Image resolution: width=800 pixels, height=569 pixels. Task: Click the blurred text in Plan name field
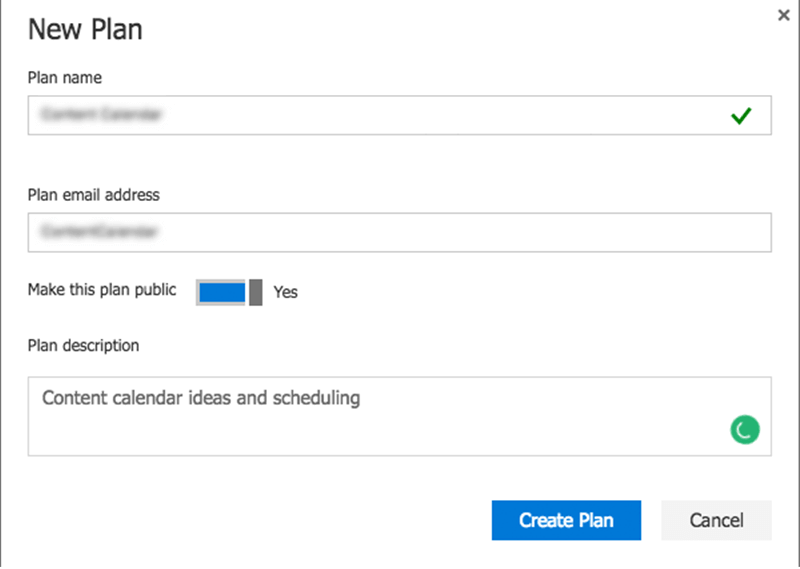[102, 114]
